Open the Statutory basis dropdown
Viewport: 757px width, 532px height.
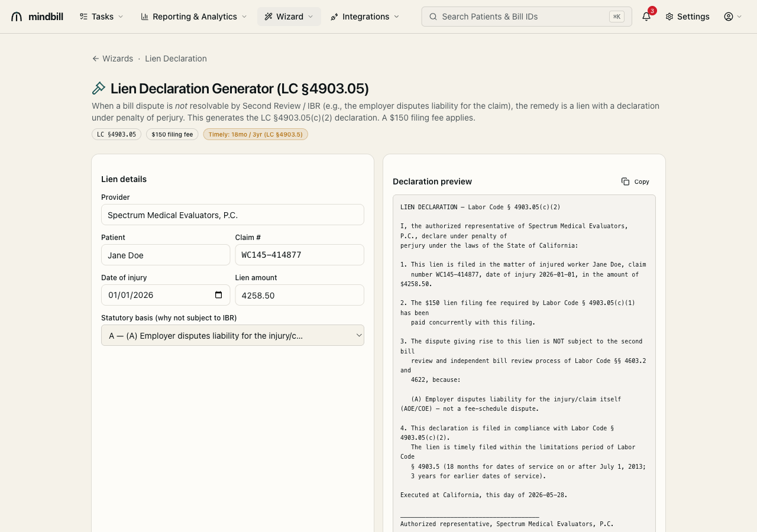pos(232,335)
